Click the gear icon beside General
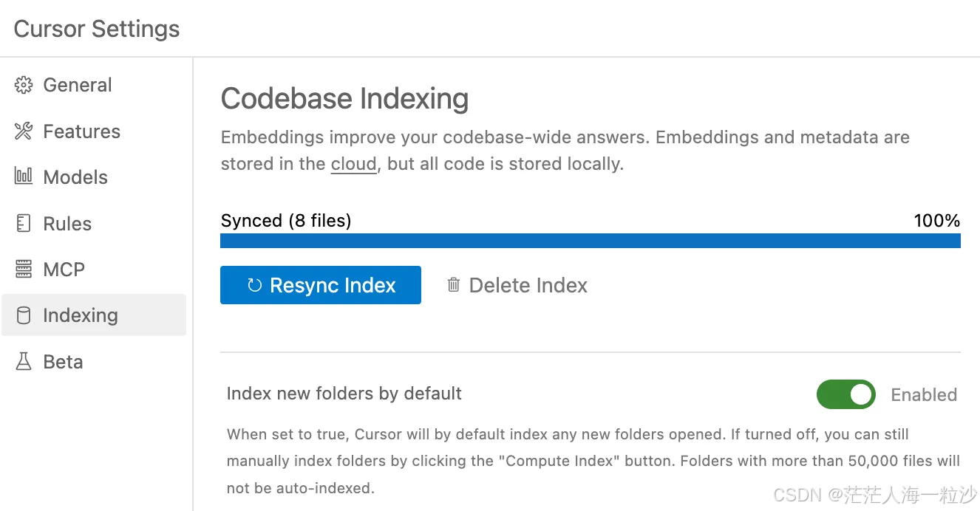 (x=24, y=85)
